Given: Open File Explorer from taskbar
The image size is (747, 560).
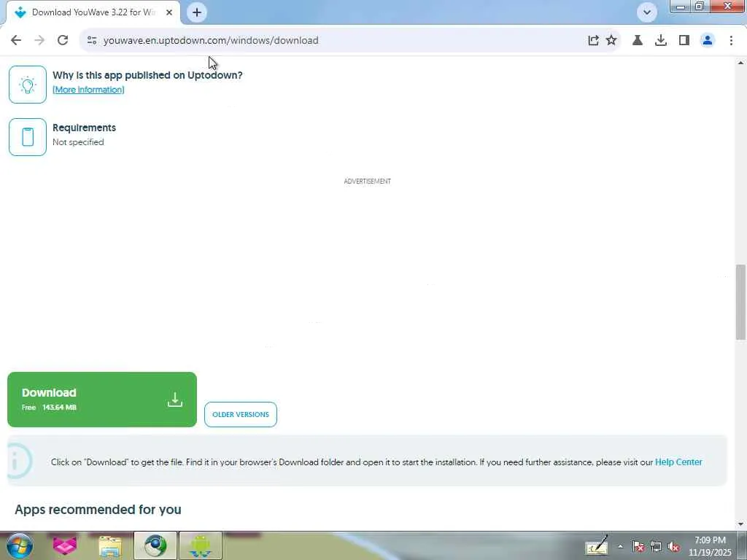Looking at the screenshot, I should [110, 545].
